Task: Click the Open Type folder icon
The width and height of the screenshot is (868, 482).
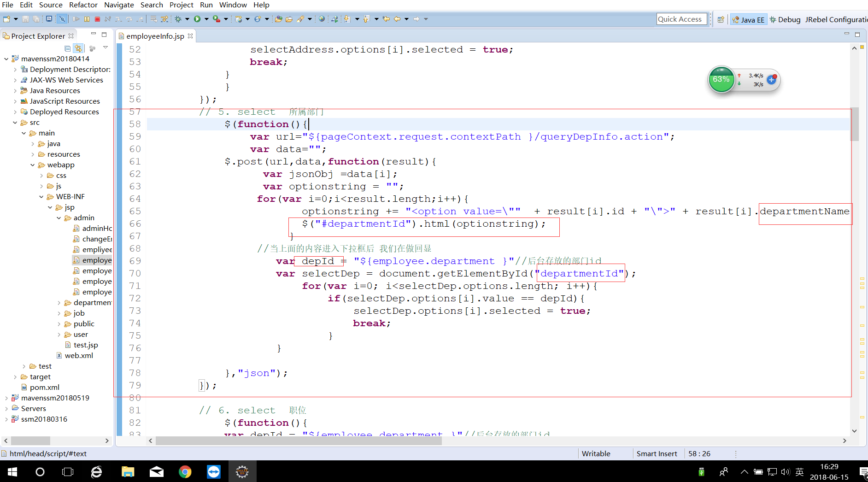Action: (x=278, y=19)
